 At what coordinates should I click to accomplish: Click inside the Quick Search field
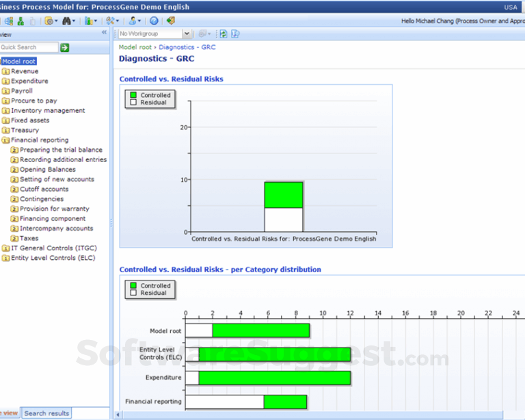point(28,47)
